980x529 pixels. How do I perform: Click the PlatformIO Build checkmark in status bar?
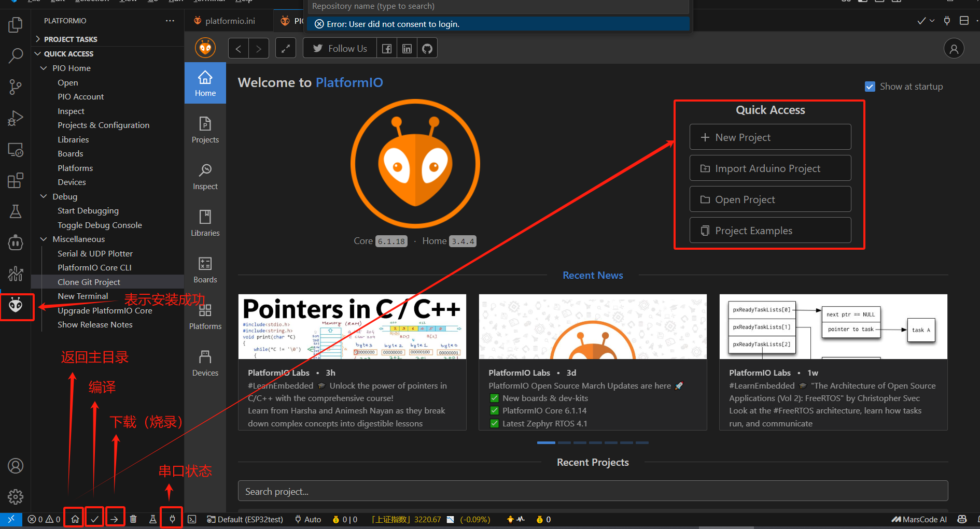pos(94,519)
